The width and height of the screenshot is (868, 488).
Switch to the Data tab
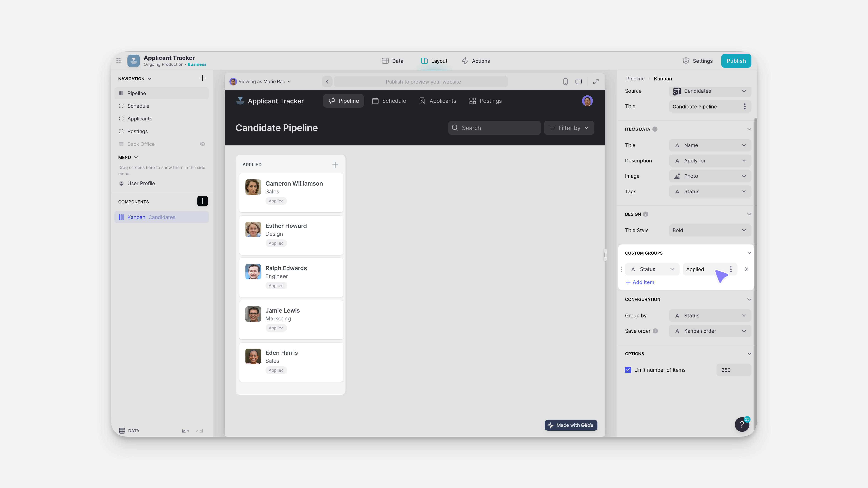tap(393, 61)
